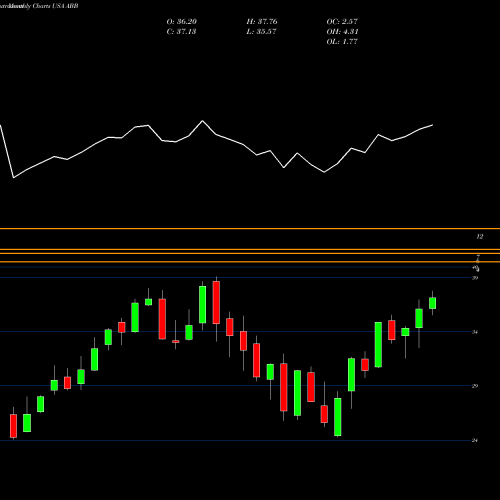Click the 24 price axis label

[x=475, y=440]
